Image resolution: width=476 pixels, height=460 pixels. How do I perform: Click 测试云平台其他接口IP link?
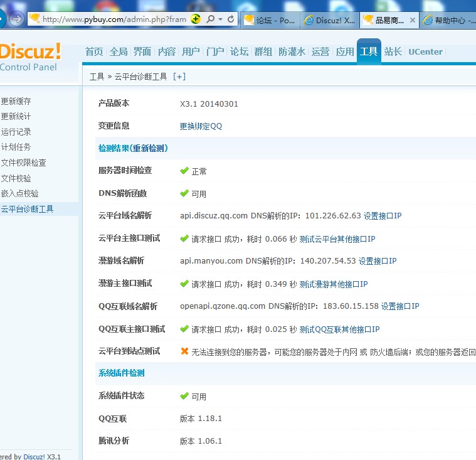[x=337, y=239]
